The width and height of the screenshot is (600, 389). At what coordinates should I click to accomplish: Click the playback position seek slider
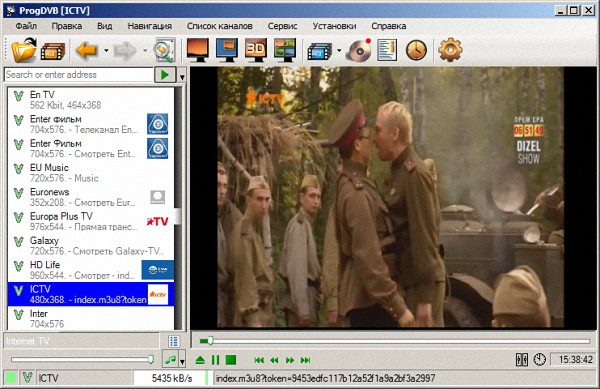click(395, 341)
